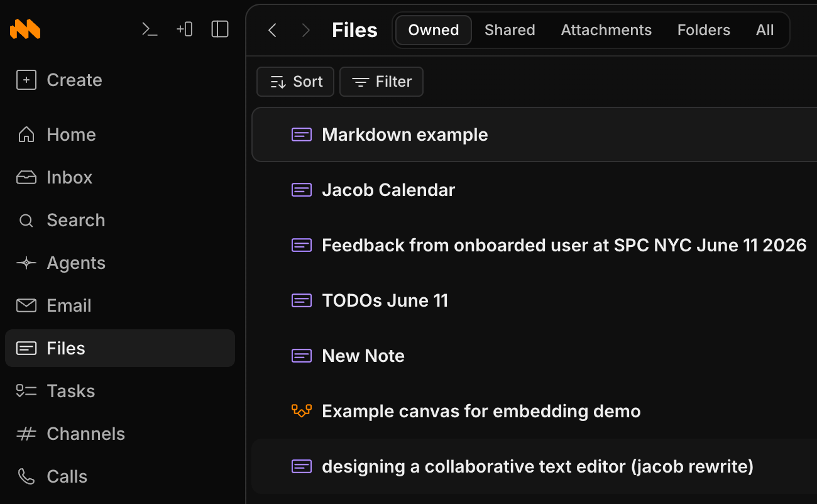The image size is (817, 504).
Task: Click the Search magnifier icon
Action: point(26,221)
